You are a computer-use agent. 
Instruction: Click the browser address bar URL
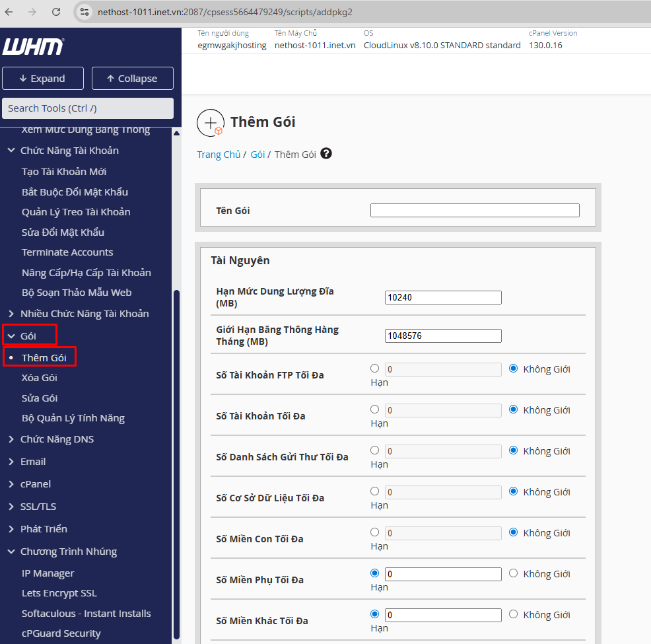pos(224,12)
